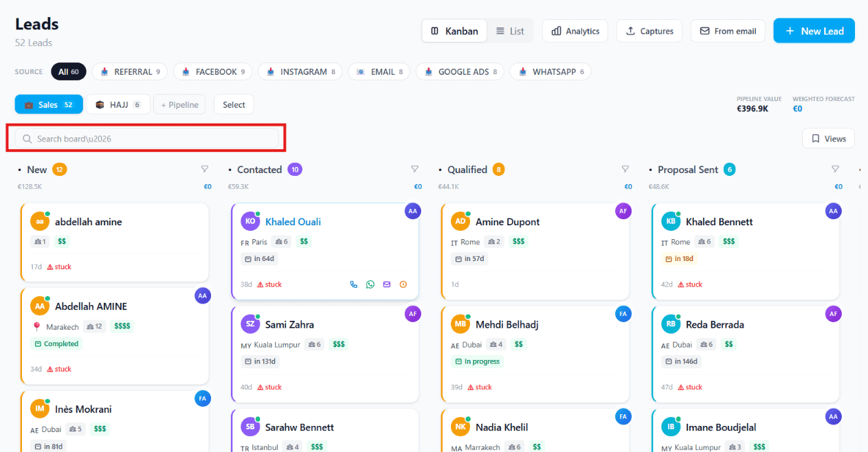The height and width of the screenshot is (452, 868).
Task: Open Captures
Action: tap(649, 31)
